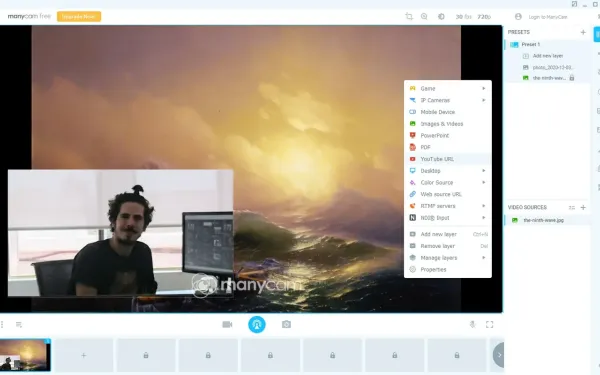
Task: Open the Manage layers submenu
Action: pos(448,258)
